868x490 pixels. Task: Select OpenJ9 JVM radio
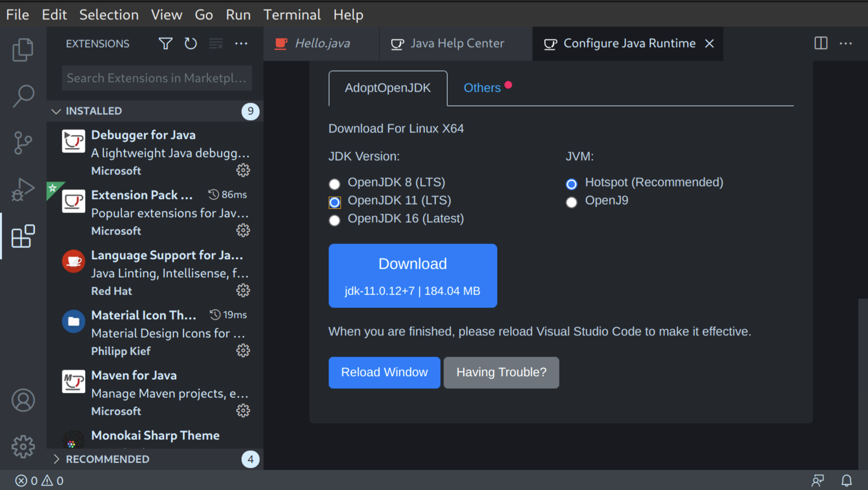(572, 202)
